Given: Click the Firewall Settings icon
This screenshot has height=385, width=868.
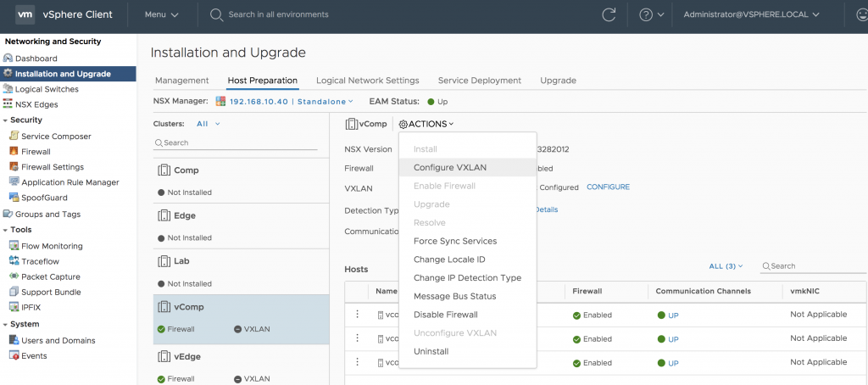Looking at the screenshot, I should pyautogui.click(x=14, y=167).
